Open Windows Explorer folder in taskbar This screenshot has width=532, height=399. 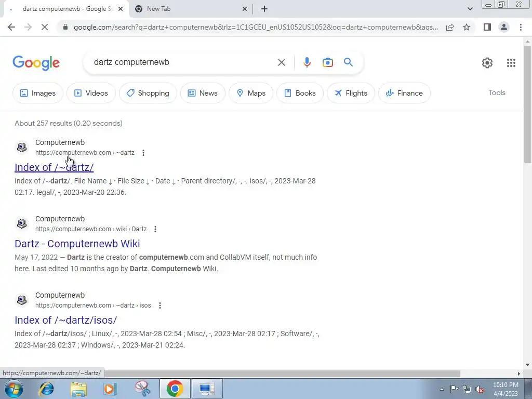pos(78,389)
